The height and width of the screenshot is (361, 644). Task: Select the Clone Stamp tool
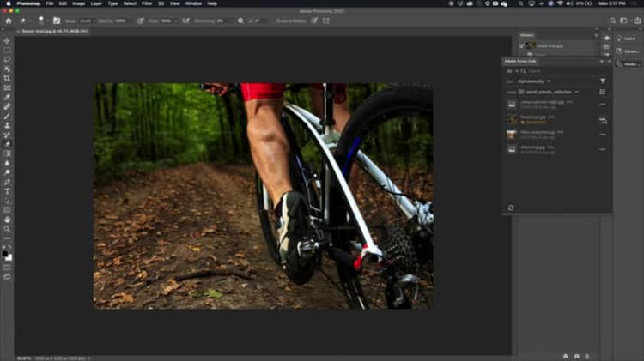pyautogui.click(x=7, y=125)
